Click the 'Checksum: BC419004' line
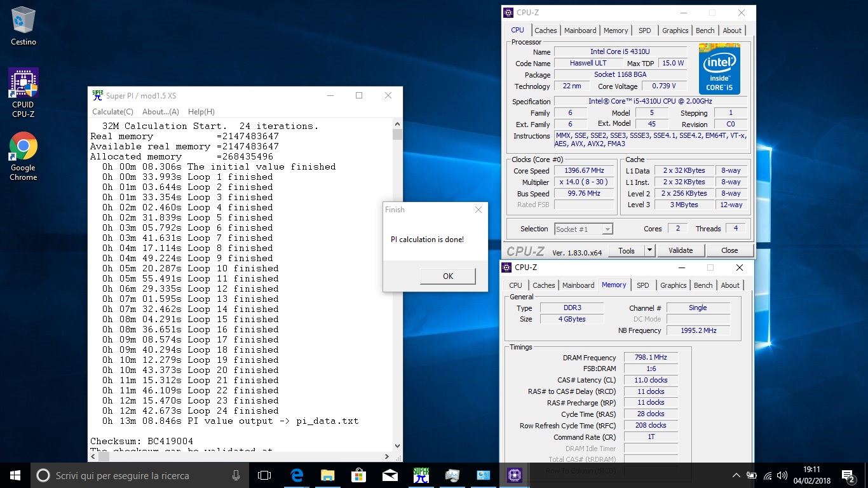 click(x=142, y=441)
